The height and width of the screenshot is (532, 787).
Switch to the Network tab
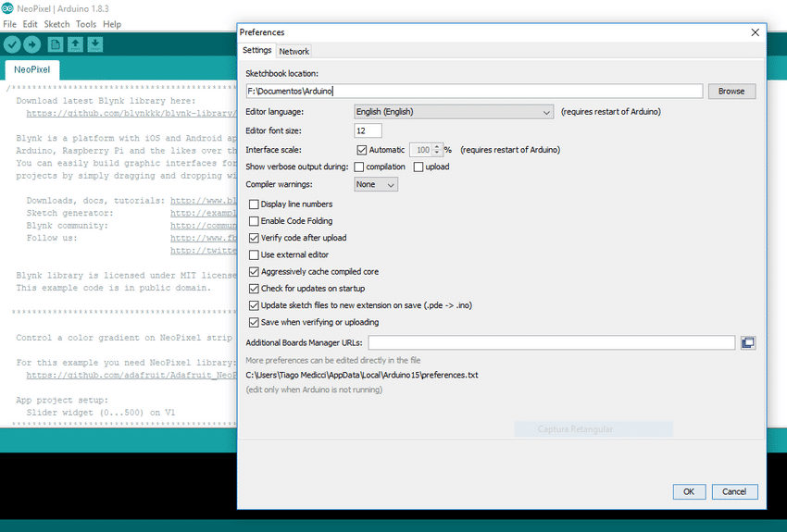[294, 51]
